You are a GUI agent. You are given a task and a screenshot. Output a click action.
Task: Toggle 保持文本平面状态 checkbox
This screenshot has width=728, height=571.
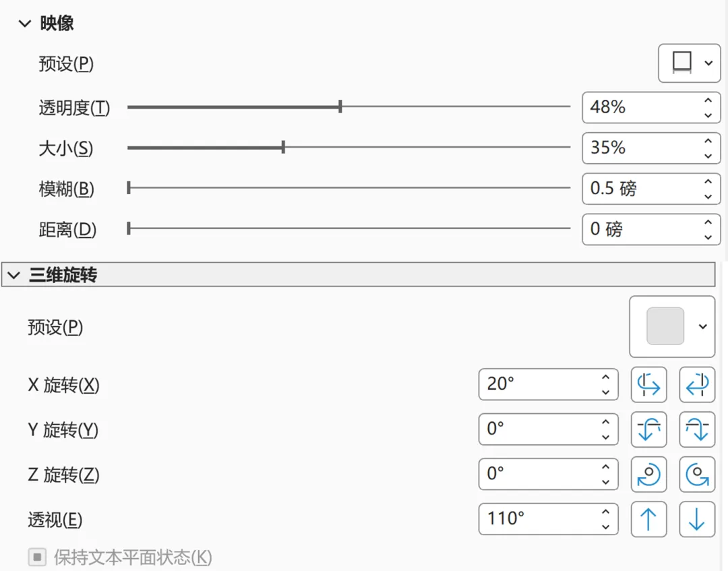(x=37, y=558)
